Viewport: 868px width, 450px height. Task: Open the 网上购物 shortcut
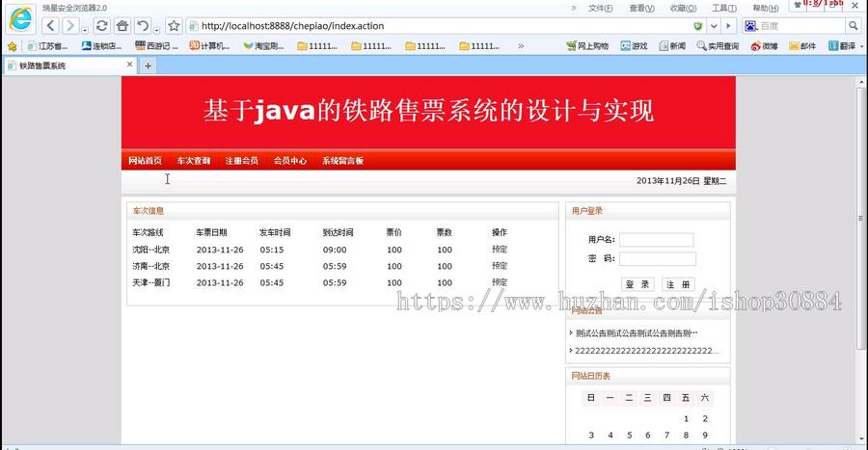[x=587, y=46]
